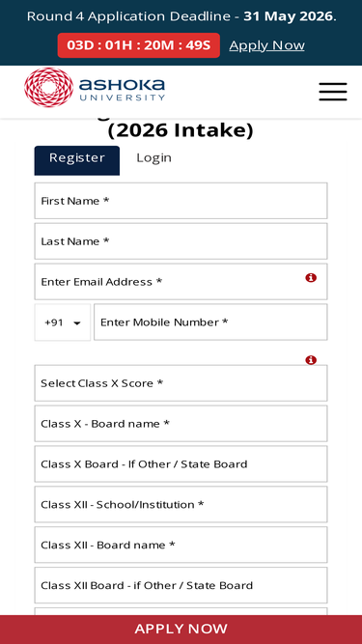Click the info icon above Class X Score
Viewport: 362px width, 644px height.
tap(311, 360)
